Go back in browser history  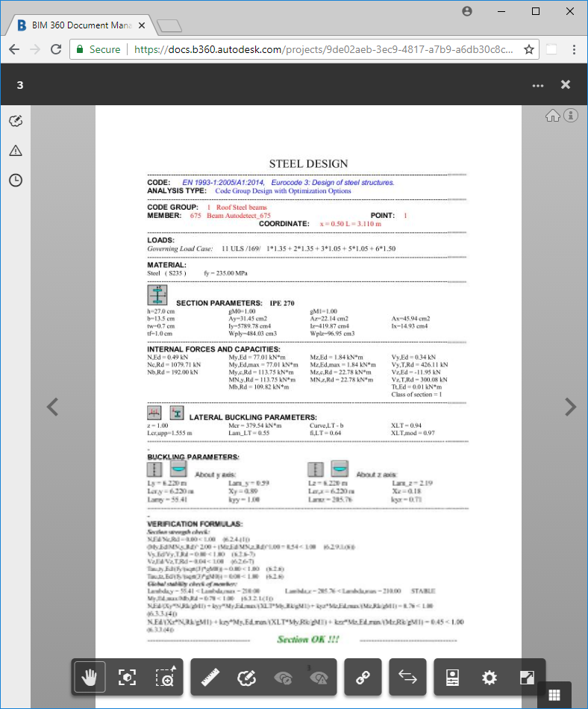point(14,49)
